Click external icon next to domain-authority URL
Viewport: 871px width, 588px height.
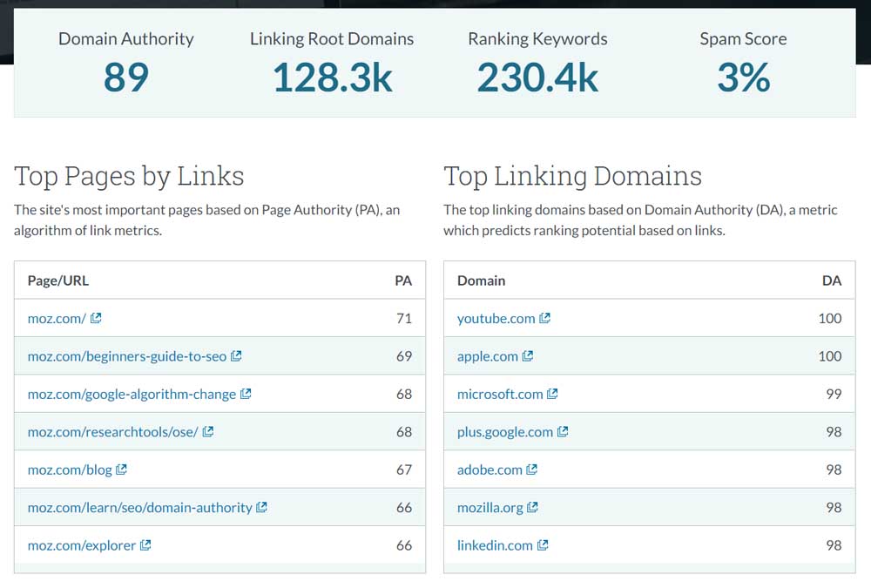pos(261,507)
